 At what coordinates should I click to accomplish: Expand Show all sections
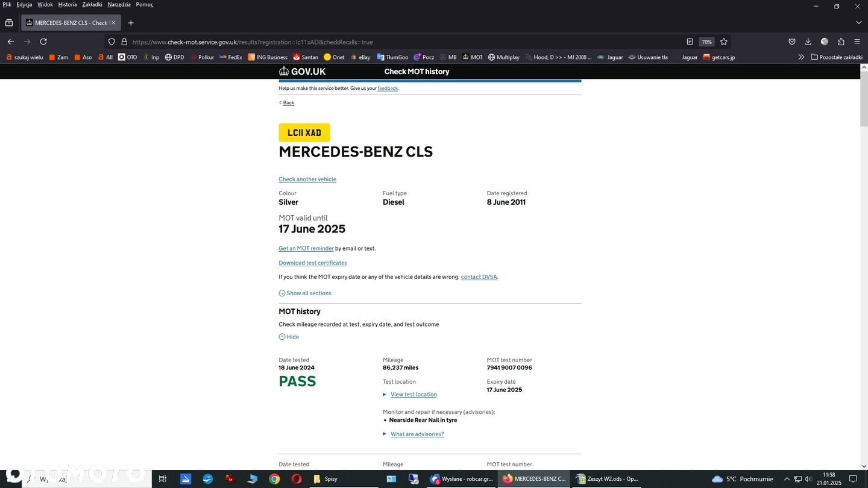pos(305,293)
